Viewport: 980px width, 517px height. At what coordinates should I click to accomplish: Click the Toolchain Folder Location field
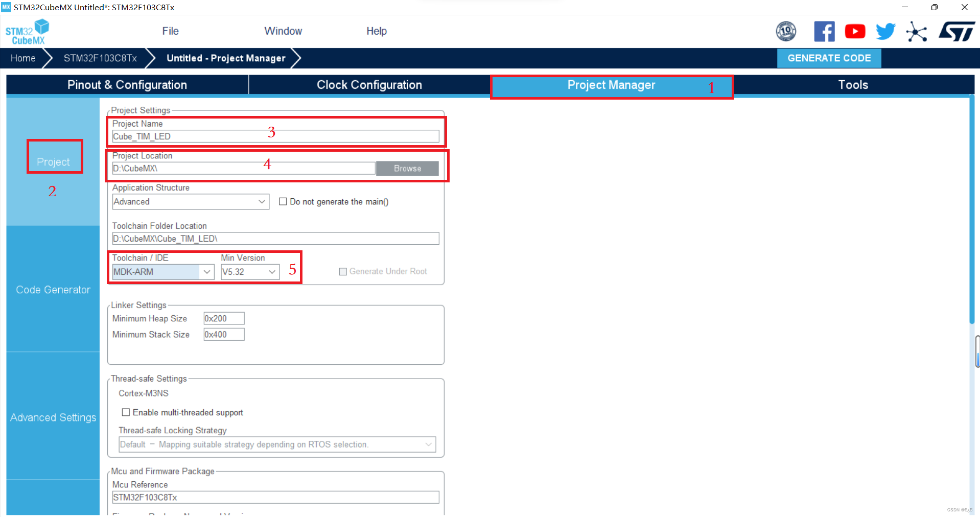point(275,239)
